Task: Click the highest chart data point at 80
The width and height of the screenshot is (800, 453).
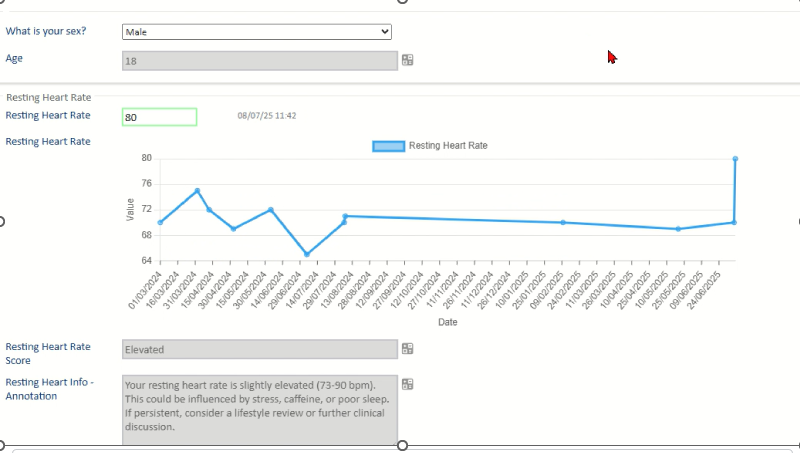Action: point(735,158)
